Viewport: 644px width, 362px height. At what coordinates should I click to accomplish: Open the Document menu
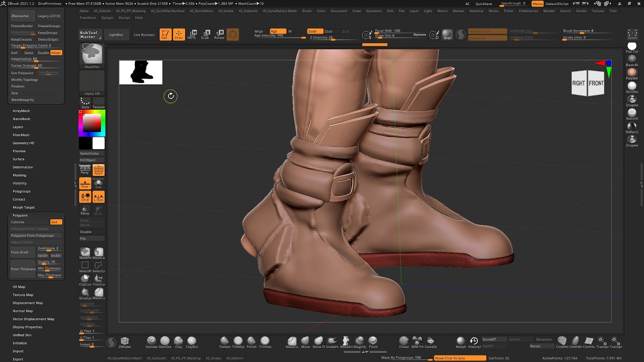339,11
